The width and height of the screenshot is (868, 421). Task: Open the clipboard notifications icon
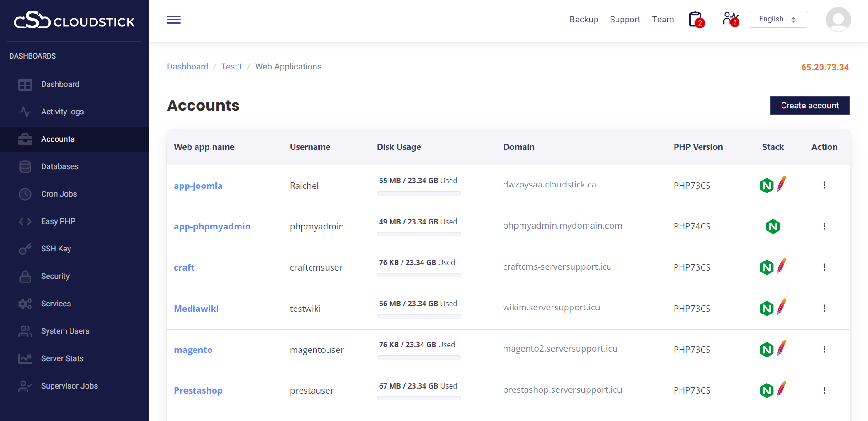pos(696,19)
